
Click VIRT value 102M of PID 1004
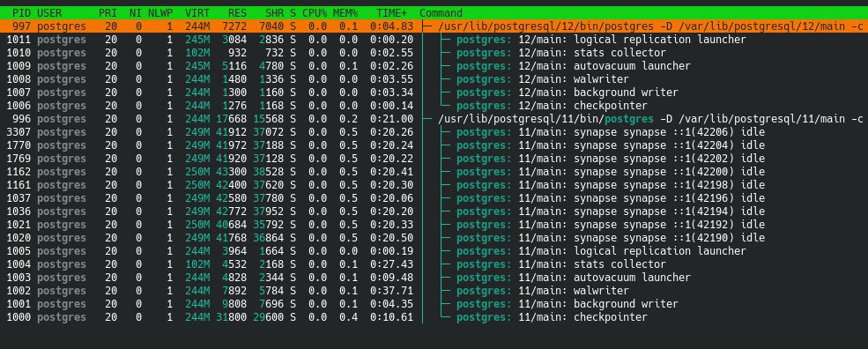pyautogui.click(x=197, y=264)
